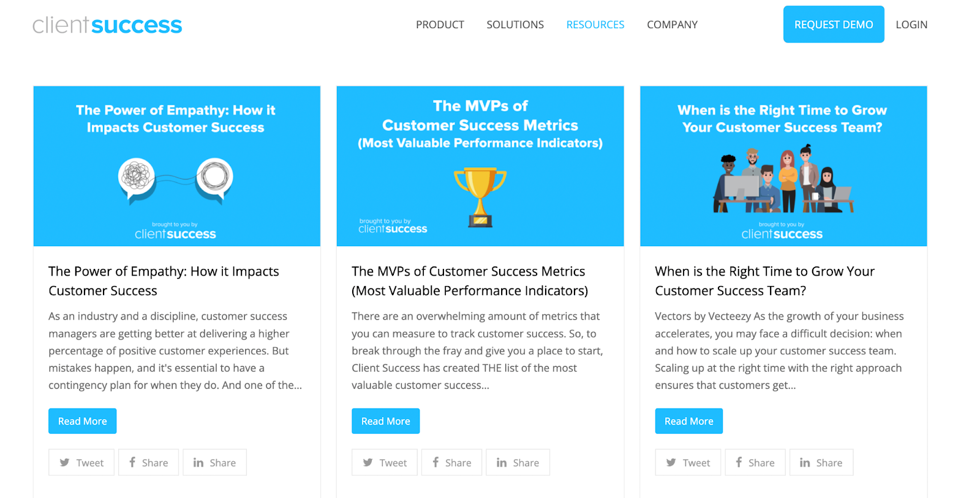This screenshot has width=980, height=498.
Task: Tweet the Customer Success Metrics article
Action: 384,462
